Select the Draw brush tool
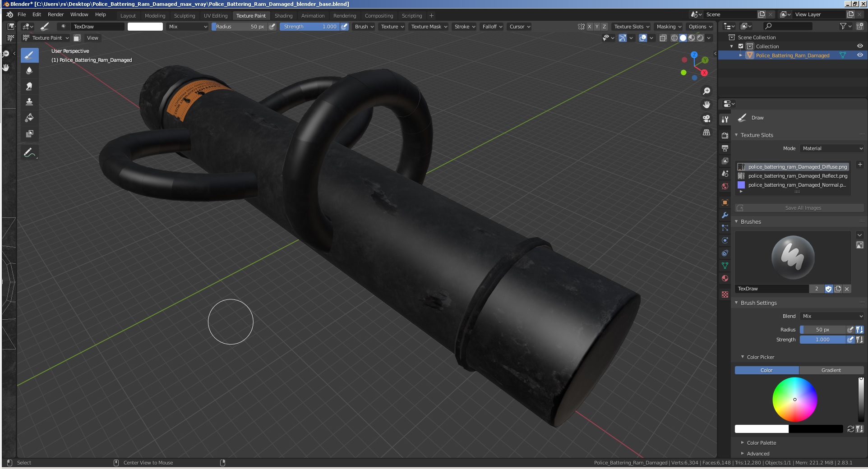868x469 pixels. [x=29, y=55]
